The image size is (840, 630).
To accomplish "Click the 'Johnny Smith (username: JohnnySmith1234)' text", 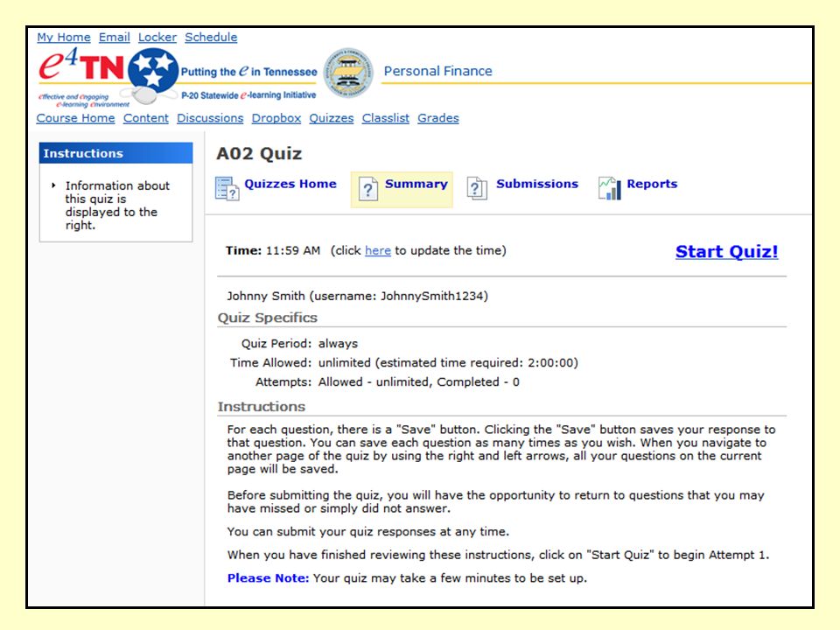I will 357,297.
